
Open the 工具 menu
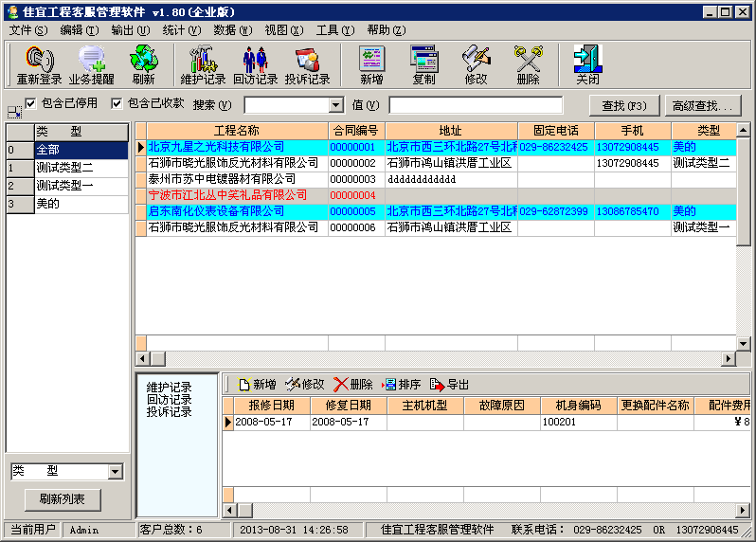pos(334,30)
